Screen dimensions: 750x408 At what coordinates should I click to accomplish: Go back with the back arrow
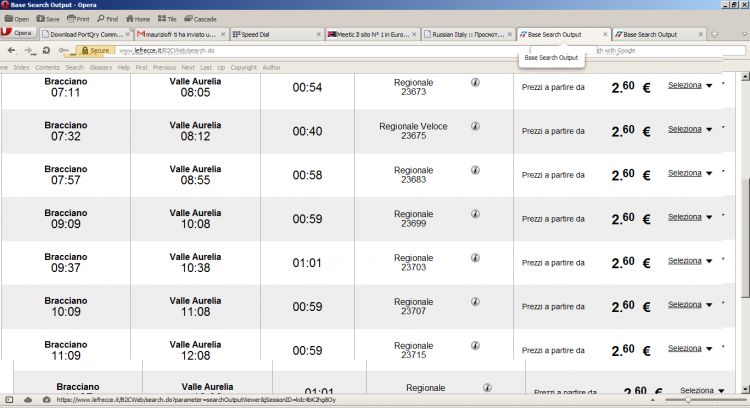pyautogui.click(x=11, y=50)
